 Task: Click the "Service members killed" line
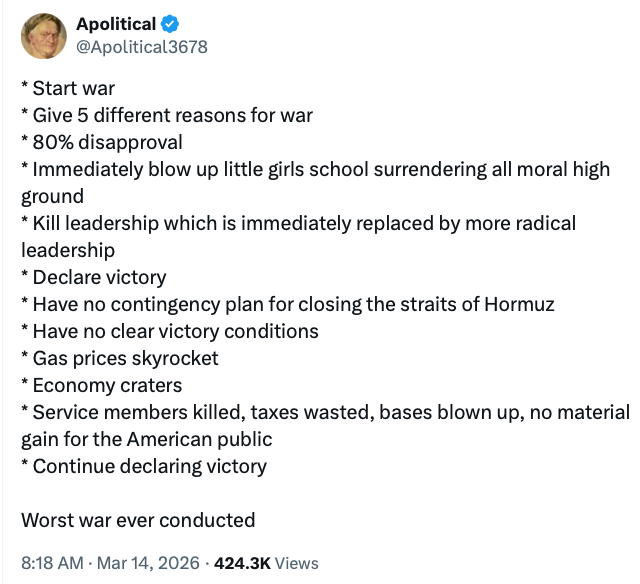pos(325,412)
